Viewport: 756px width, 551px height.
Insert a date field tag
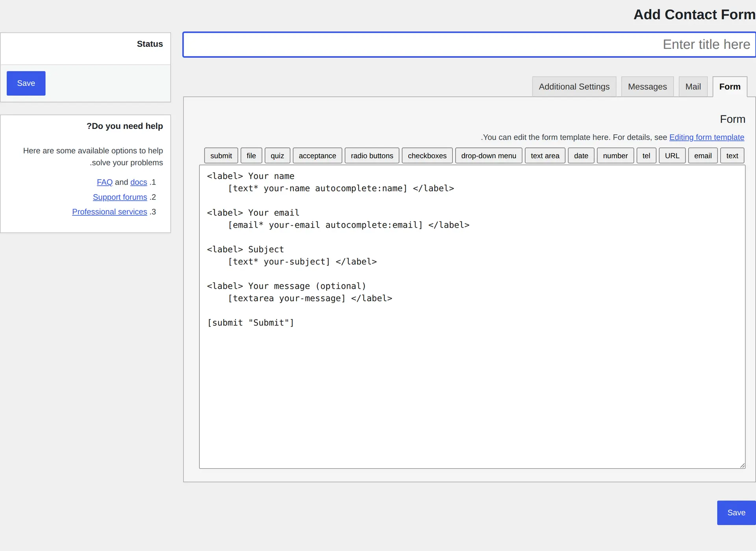click(x=581, y=156)
